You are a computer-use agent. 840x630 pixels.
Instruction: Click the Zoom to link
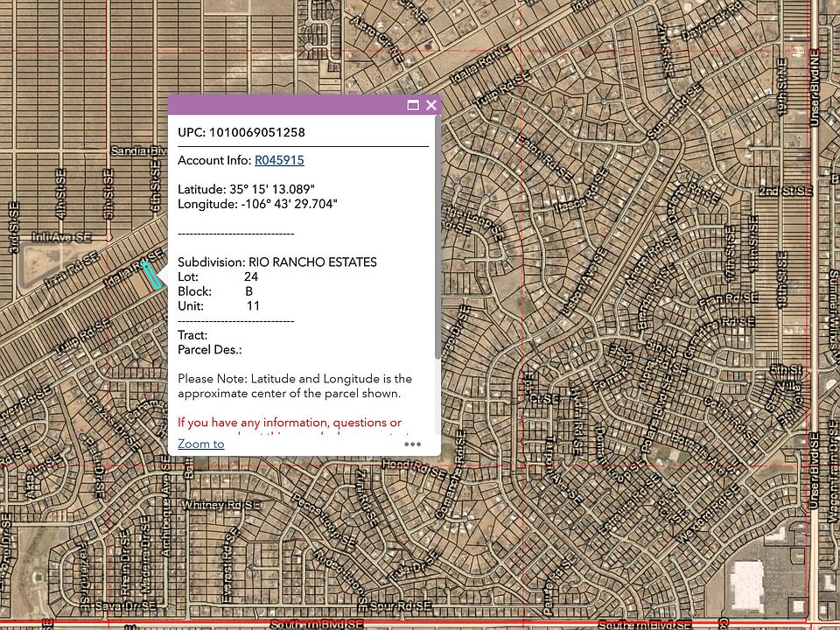201,444
